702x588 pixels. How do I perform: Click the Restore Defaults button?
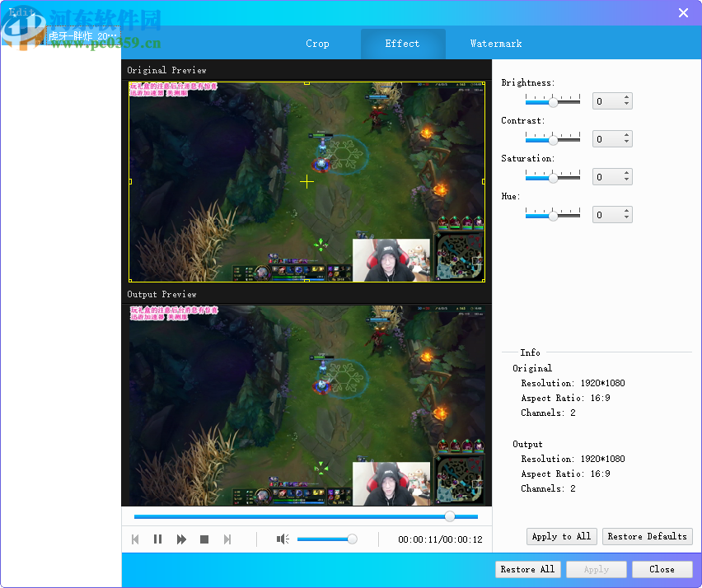click(x=647, y=536)
